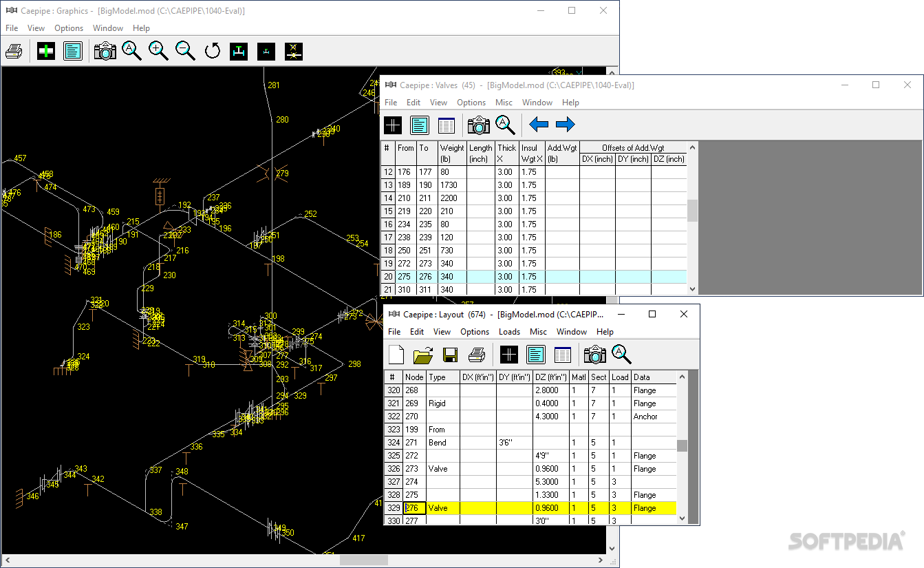The width and height of the screenshot is (924, 568).
Task: Click DZ value 5.3000 in Layout row 327
Action: (552, 482)
